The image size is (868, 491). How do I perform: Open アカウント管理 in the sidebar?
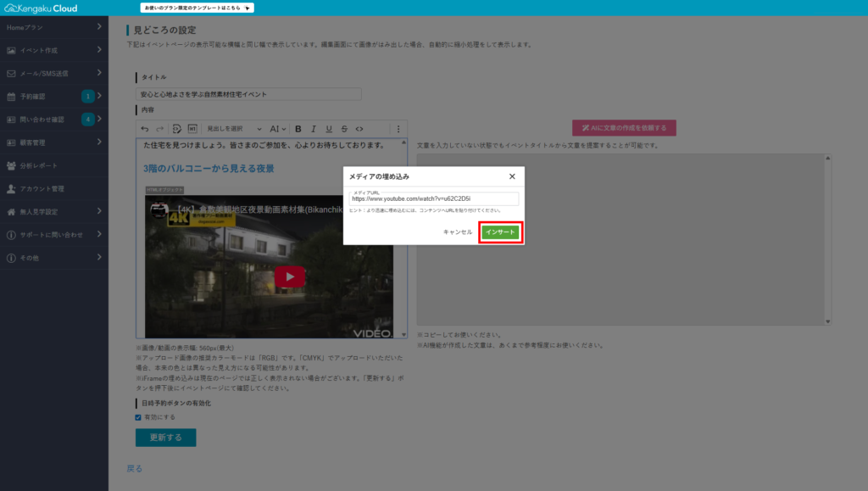[53, 188]
